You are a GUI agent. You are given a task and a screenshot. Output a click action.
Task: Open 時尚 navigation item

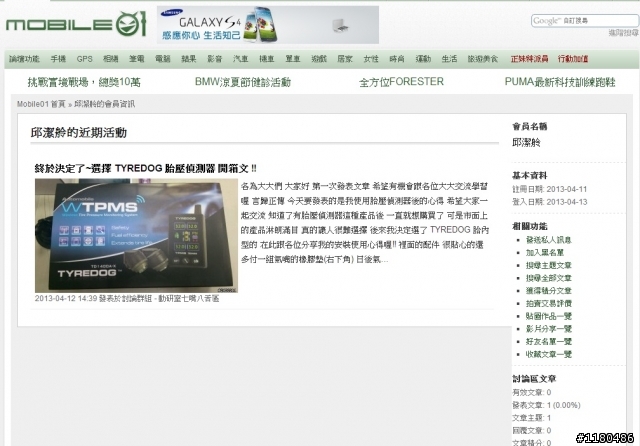point(397,59)
